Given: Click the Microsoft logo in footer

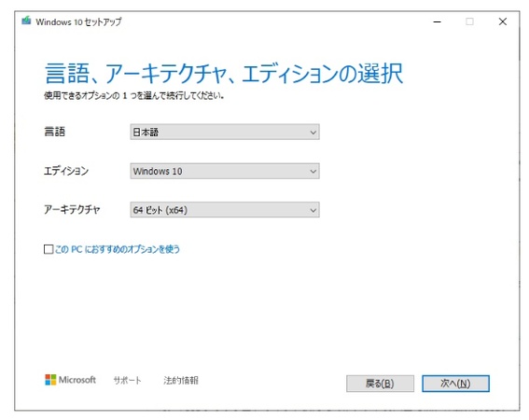Looking at the screenshot, I should click(70, 380).
